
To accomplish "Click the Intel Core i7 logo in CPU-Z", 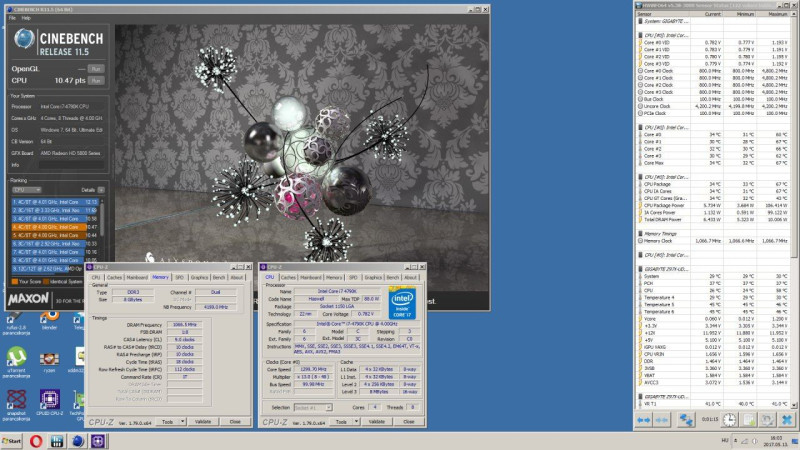I will [402, 303].
